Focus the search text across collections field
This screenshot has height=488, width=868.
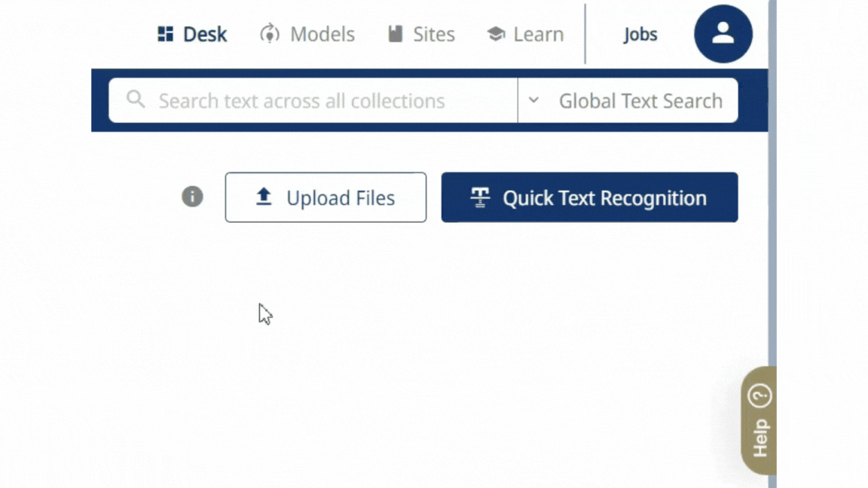pos(316,100)
